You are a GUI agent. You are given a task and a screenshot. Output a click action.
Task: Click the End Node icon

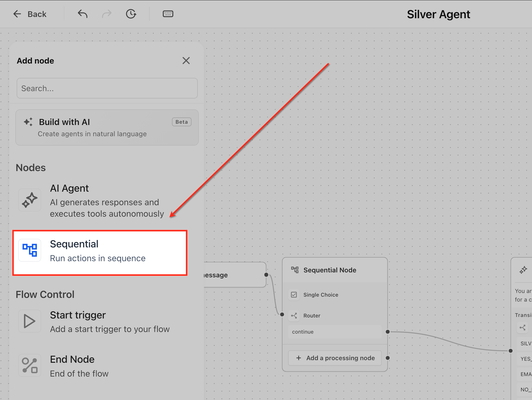30,365
